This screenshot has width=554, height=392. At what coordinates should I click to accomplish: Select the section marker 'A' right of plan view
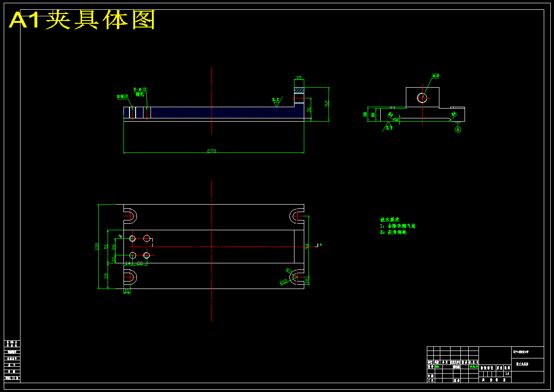321,244
